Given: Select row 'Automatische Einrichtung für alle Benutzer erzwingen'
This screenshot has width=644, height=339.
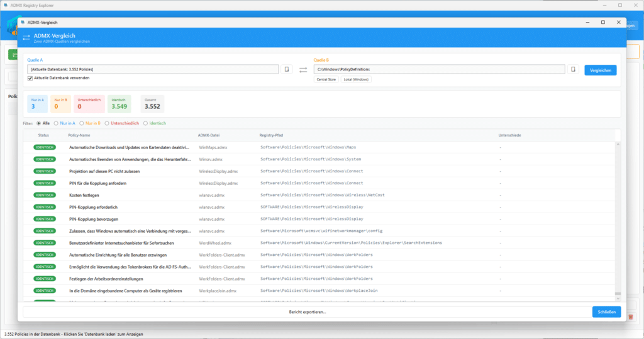Looking at the screenshot, I should tap(319, 255).
